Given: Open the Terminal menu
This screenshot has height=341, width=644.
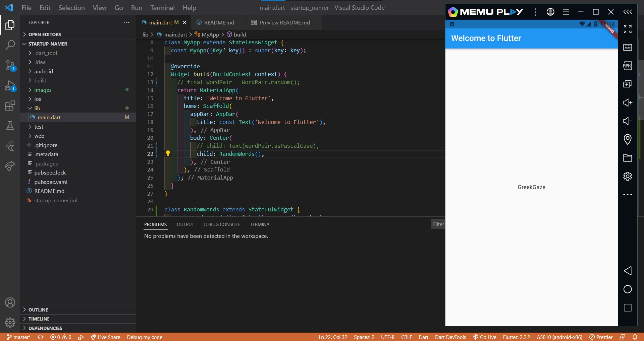Looking at the screenshot, I should point(162,8).
